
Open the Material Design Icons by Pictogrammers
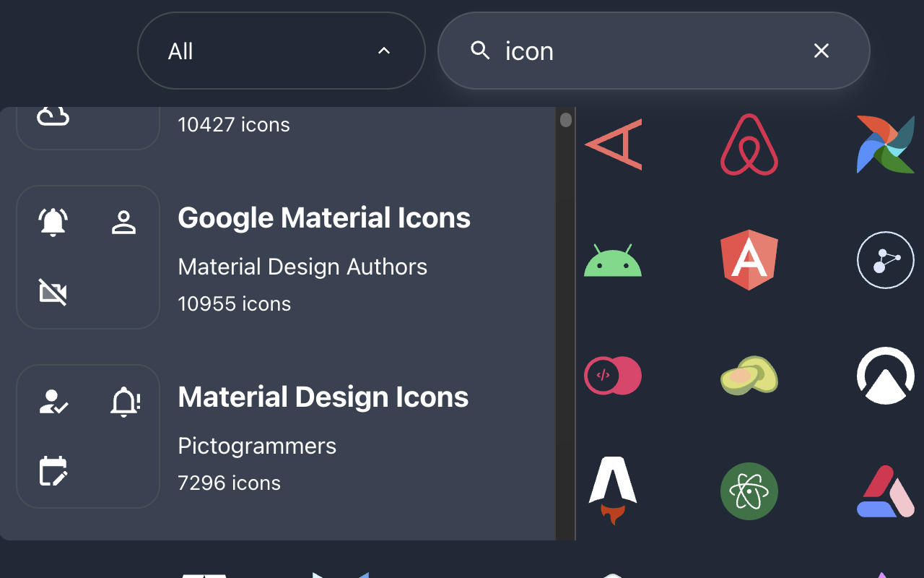coord(323,397)
